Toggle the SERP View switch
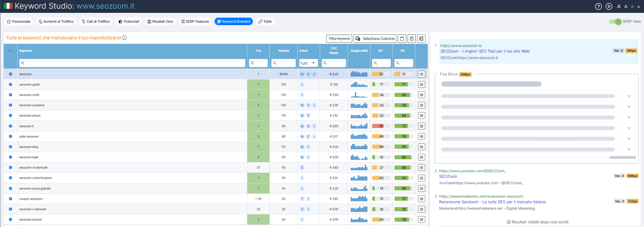This screenshot has height=227, width=644. pos(615,21)
